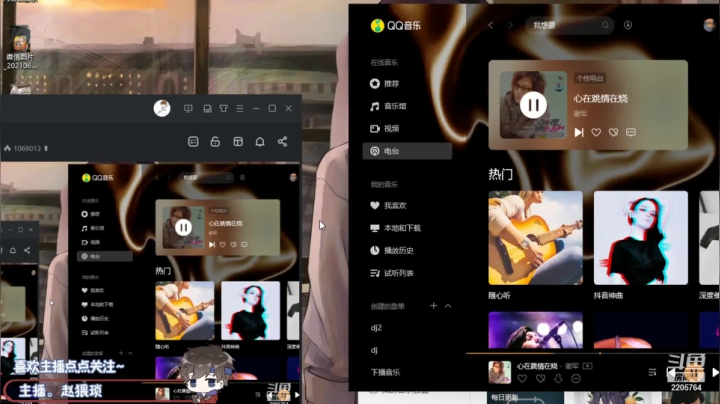Viewport: 720px width, 404px height.
Task: Go back with the main window's left arrow
Action: (x=491, y=25)
